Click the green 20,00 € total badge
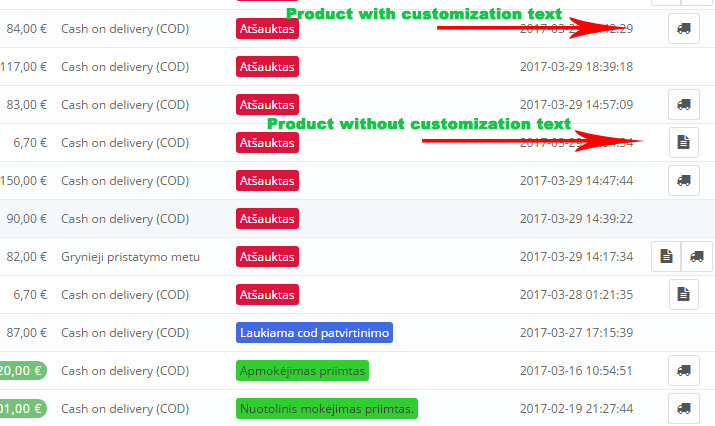Screen dimensions: 715x426 [x=22, y=371]
